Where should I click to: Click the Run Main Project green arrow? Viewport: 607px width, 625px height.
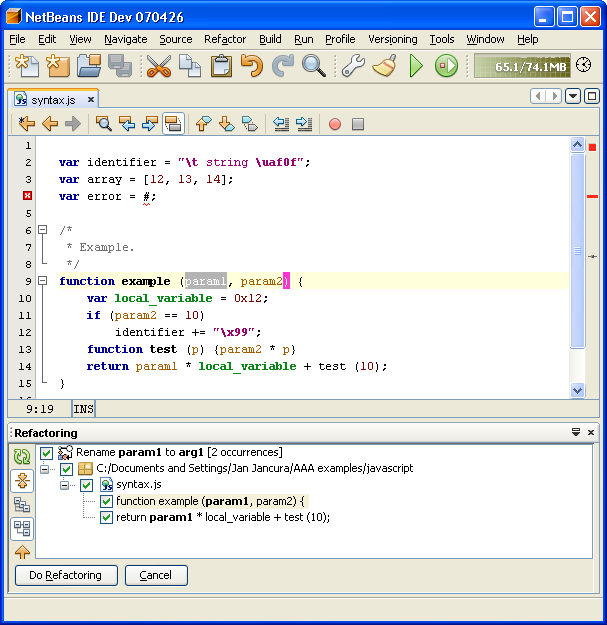[x=416, y=66]
